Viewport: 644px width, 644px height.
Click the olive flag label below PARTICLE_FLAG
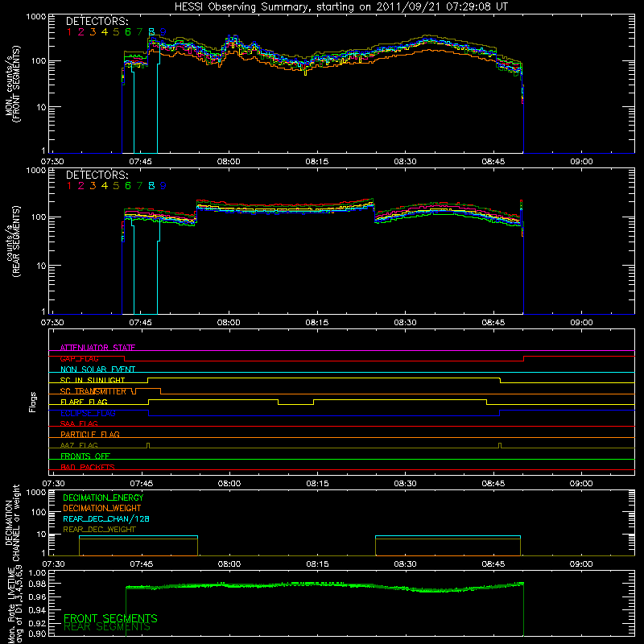(x=79, y=445)
